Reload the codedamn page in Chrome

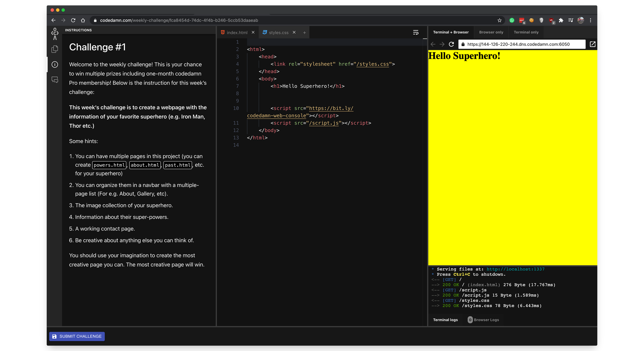(x=73, y=20)
